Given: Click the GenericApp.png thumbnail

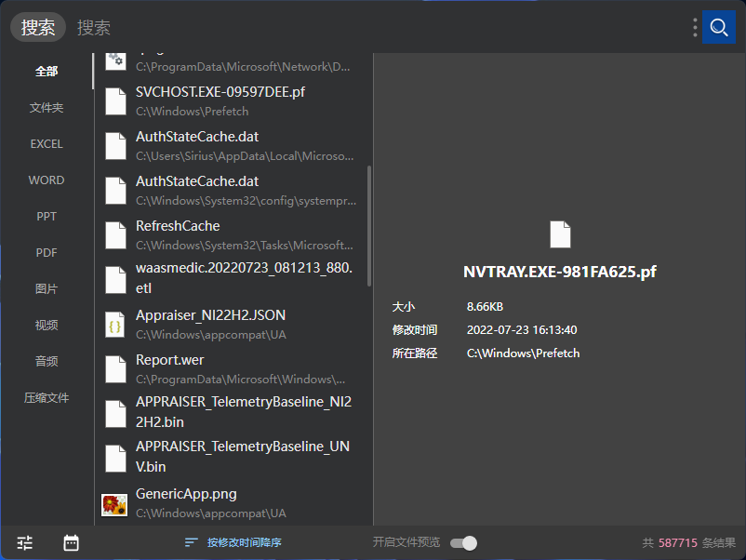Looking at the screenshot, I should point(114,504).
